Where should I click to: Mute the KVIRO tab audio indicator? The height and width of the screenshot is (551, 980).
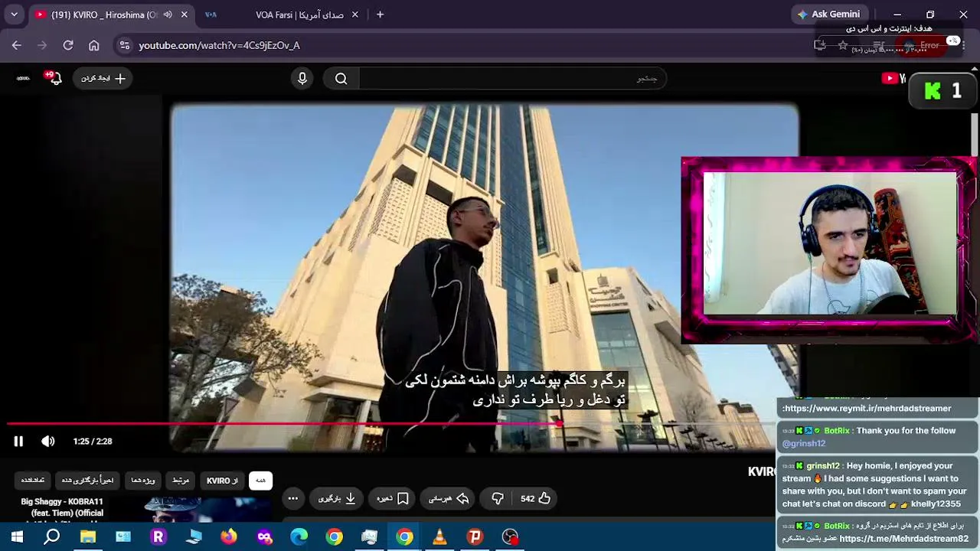(x=168, y=15)
